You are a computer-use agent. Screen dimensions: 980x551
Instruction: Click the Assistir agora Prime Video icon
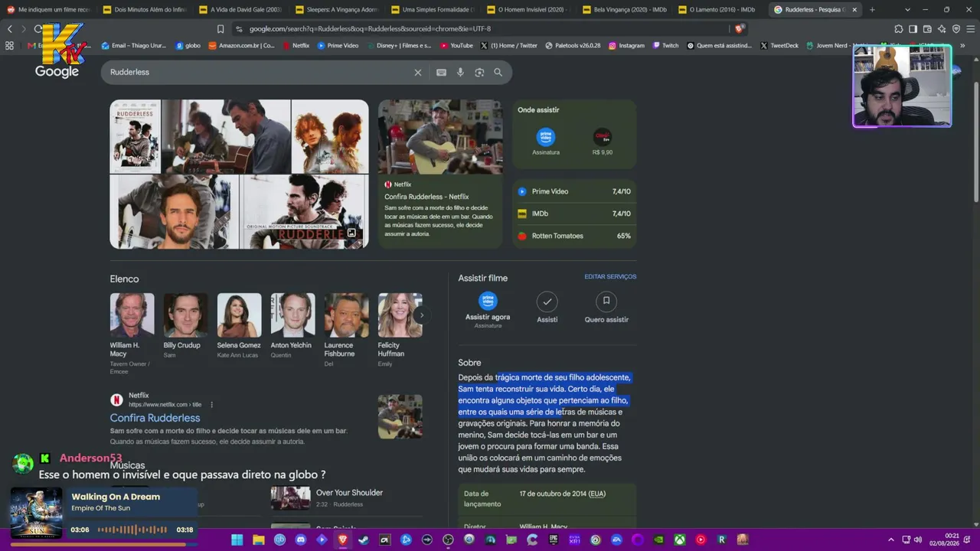488,301
